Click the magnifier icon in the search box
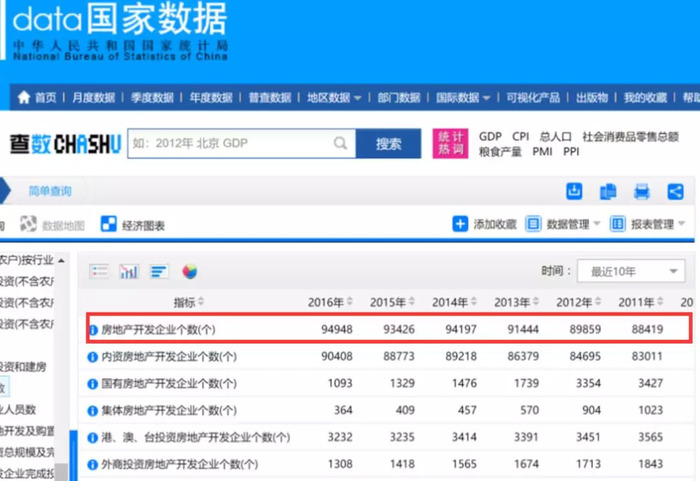Screen dimensions: 700x481 (x=340, y=143)
